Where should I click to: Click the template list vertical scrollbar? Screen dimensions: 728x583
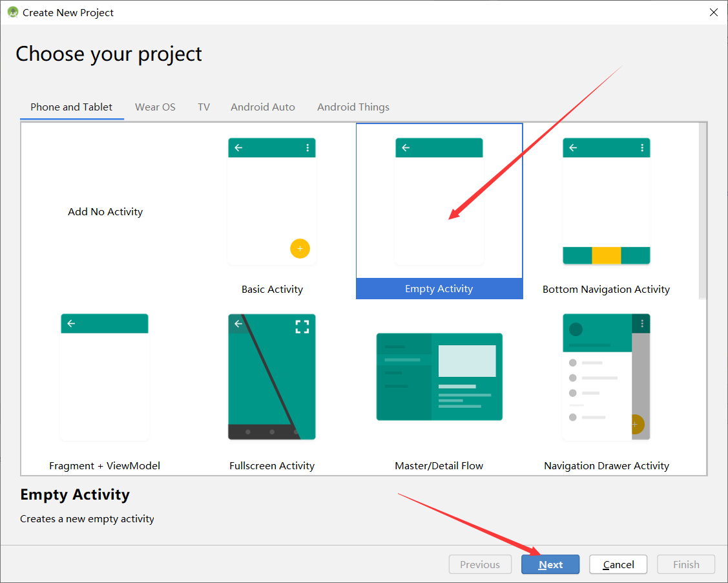coord(703,211)
